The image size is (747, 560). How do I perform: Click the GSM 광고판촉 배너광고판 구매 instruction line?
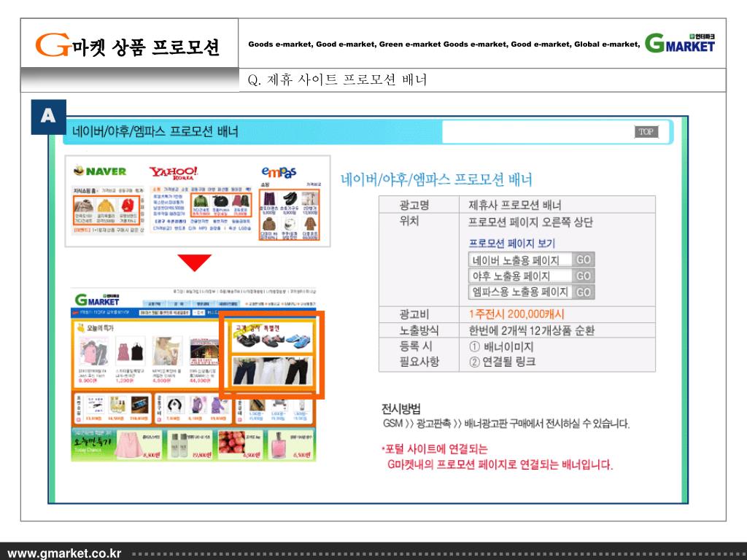tap(506, 424)
